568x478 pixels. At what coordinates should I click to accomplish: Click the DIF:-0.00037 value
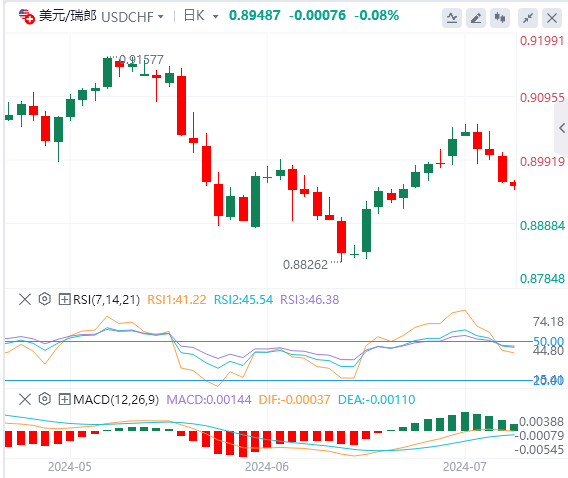(294, 400)
